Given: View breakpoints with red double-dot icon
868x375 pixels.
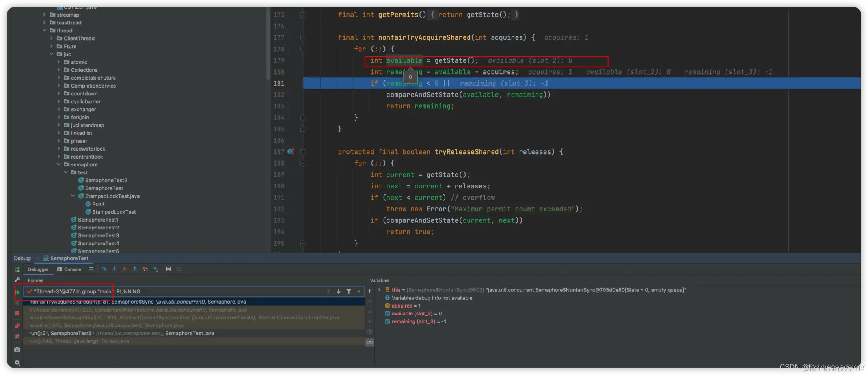Looking at the screenshot, I should (x=17, y=326).
